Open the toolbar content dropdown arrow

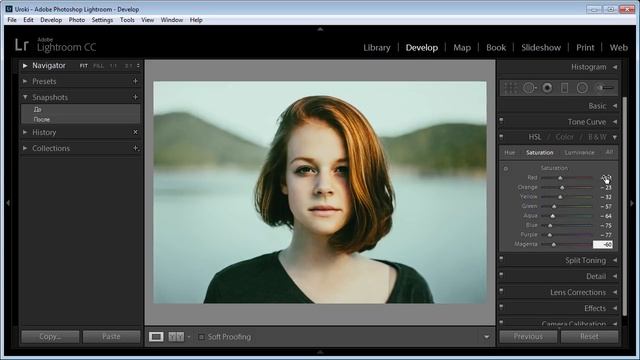486,337
